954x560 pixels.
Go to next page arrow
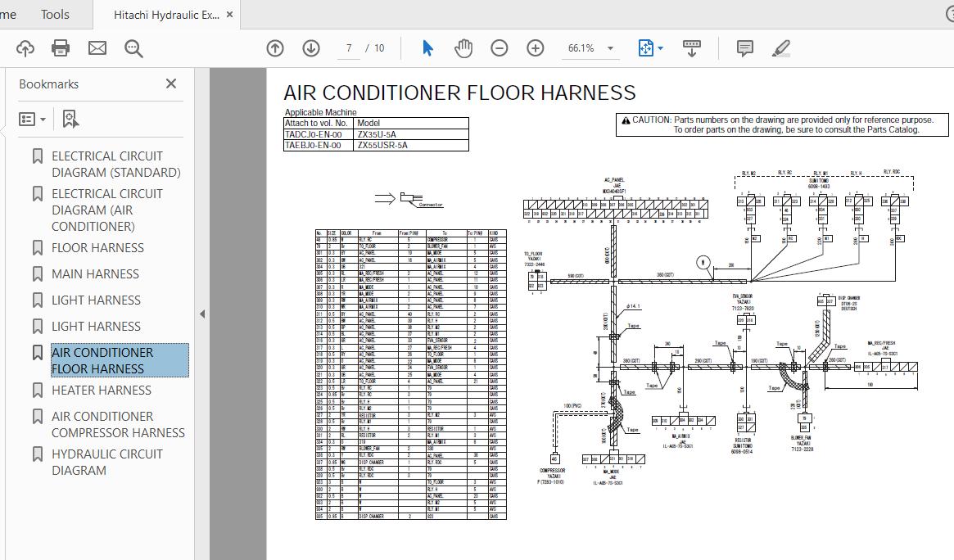coord(311,48)
